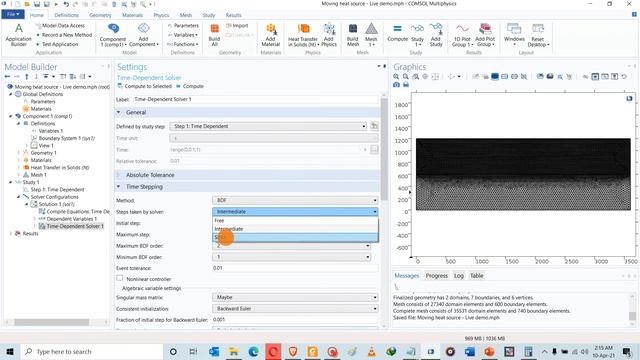Click the Mesh 1 ribbon icon
The height and width of the screenshot is (360, 640).
click(x=371, y=34)
